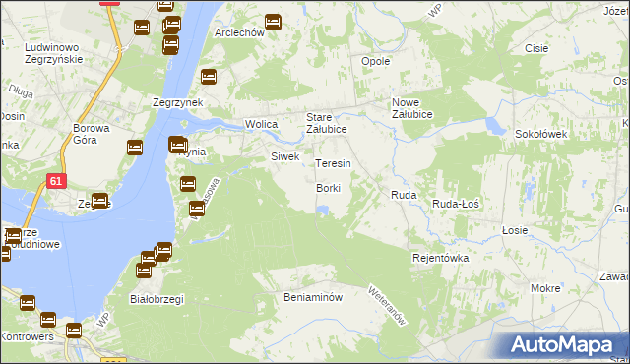Select the Łosie label

515,230
